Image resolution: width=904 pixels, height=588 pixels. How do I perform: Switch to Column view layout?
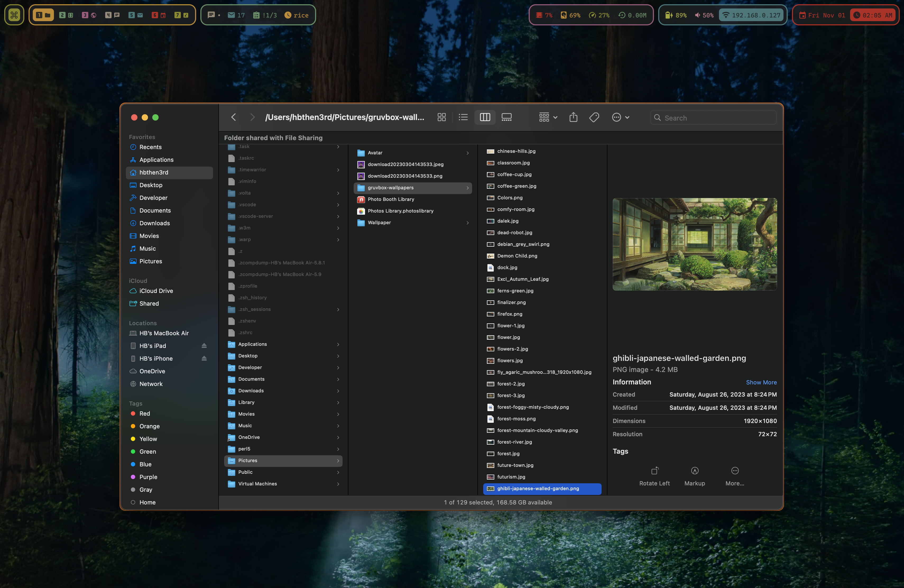point(485,117)
